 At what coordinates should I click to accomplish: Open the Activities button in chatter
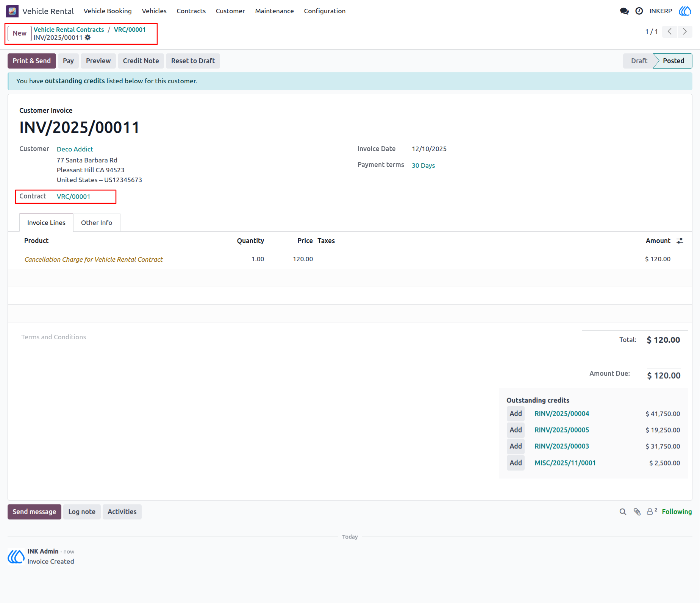coord(122,512)
